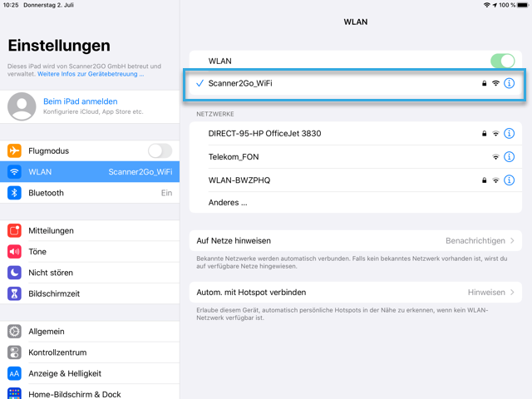Click the Wi-Fi indicator in status bar
This screenshot has height=399, width=532.
click(487, 5)
